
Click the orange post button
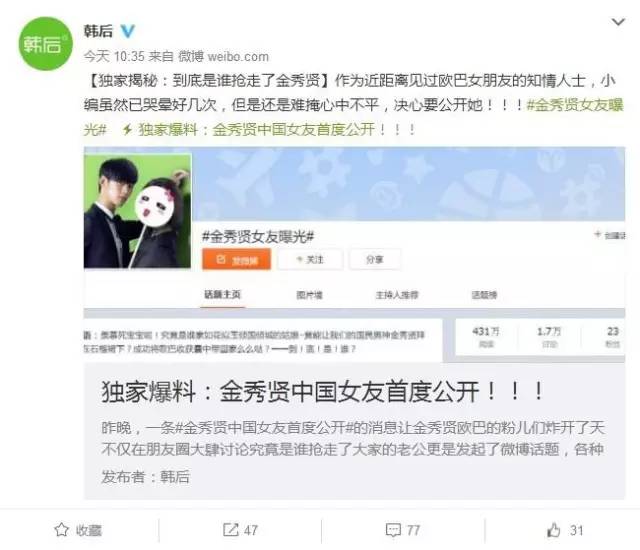pyautogui.click(x=236, y=259)
